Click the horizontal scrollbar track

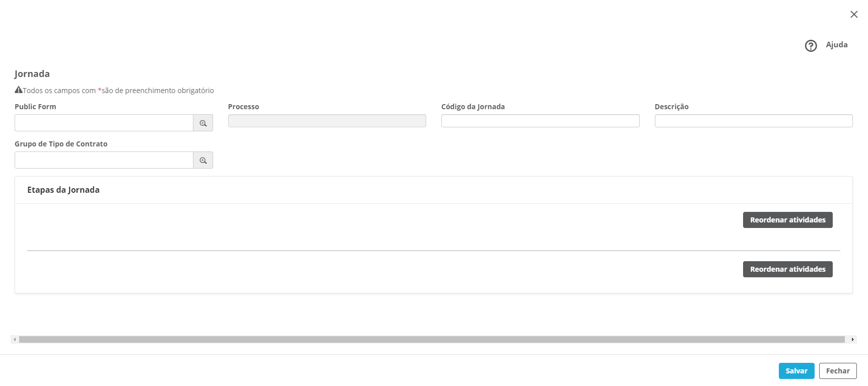(432, 340)
